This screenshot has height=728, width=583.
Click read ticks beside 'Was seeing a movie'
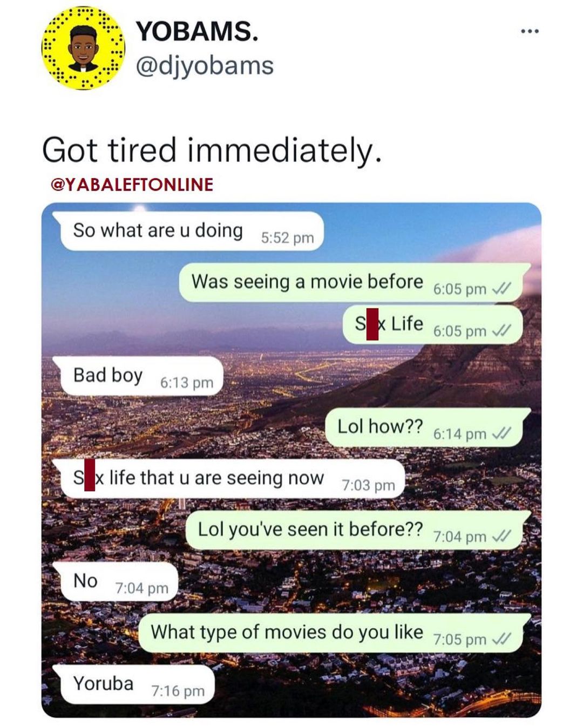(x=501, y=289)
